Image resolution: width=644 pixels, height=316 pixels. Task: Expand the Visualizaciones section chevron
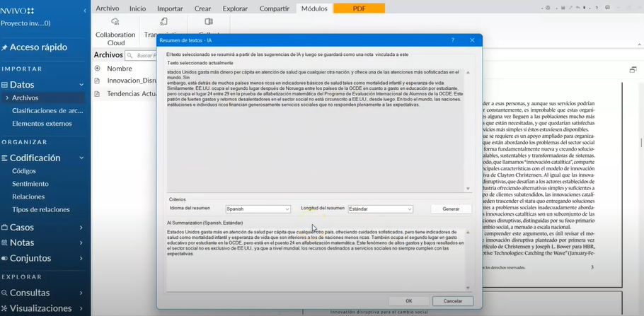(81, 309)
